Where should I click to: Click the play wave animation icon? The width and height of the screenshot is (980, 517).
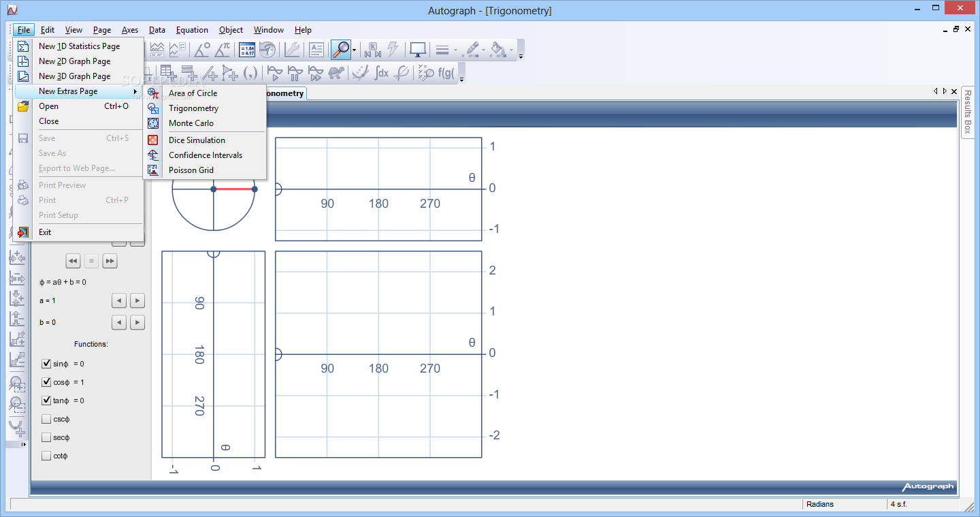pos(274,72)
